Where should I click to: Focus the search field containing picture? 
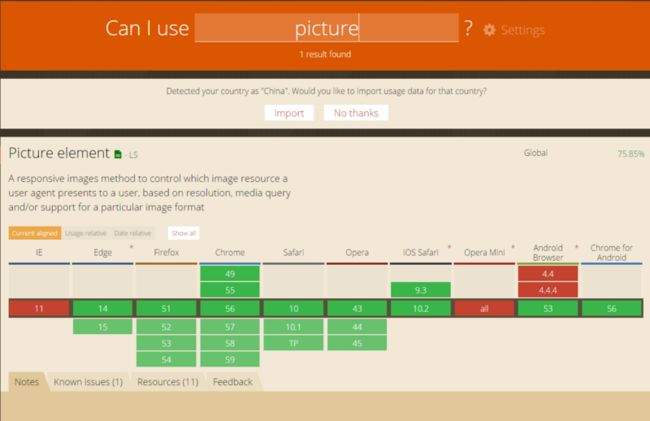pyautogui.click(x=327, y=28)
